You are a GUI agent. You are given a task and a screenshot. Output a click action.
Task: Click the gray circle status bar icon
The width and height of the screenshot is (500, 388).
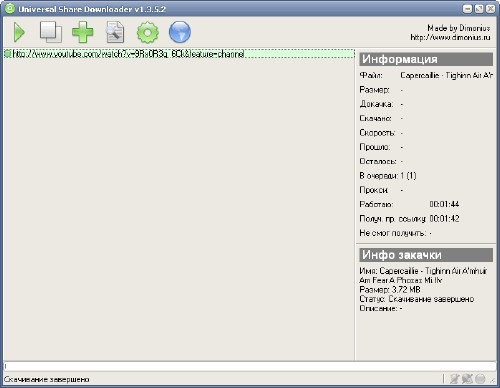point(480,379)
